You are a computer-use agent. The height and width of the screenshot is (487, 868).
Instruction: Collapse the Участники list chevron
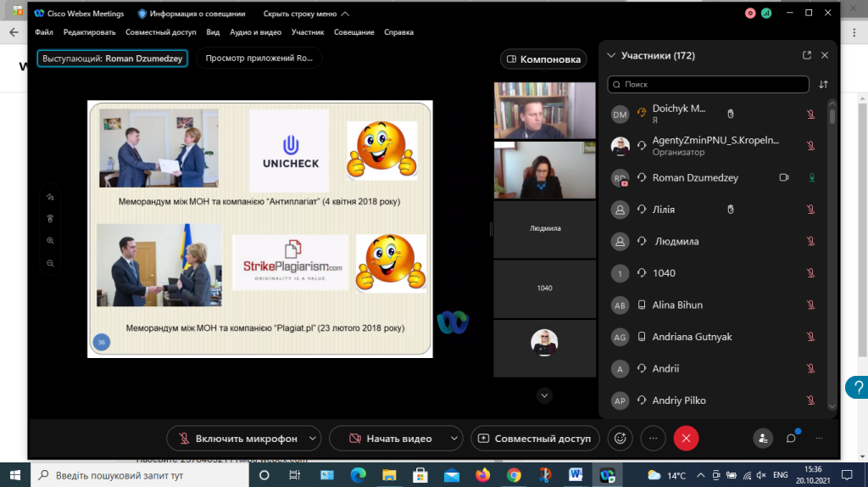coord(610,56)
